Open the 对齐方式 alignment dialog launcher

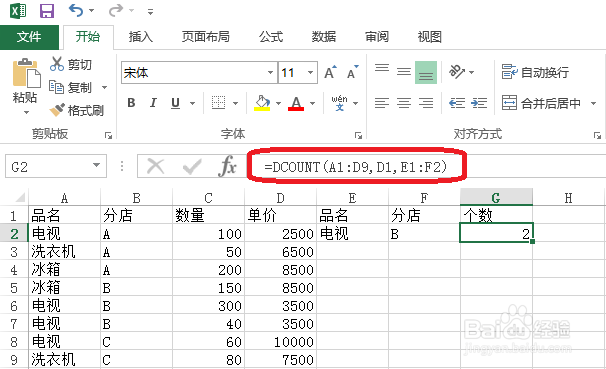(x=597, y=135)
